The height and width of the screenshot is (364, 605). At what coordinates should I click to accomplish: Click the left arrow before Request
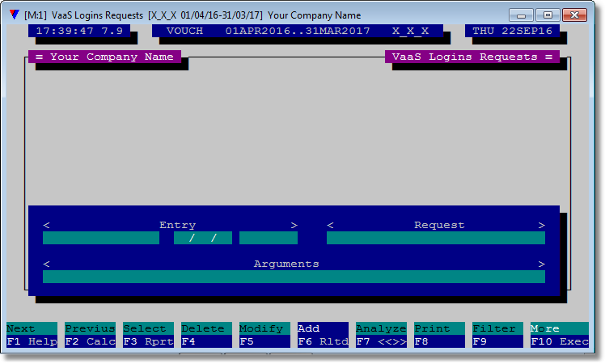[330, 225]
